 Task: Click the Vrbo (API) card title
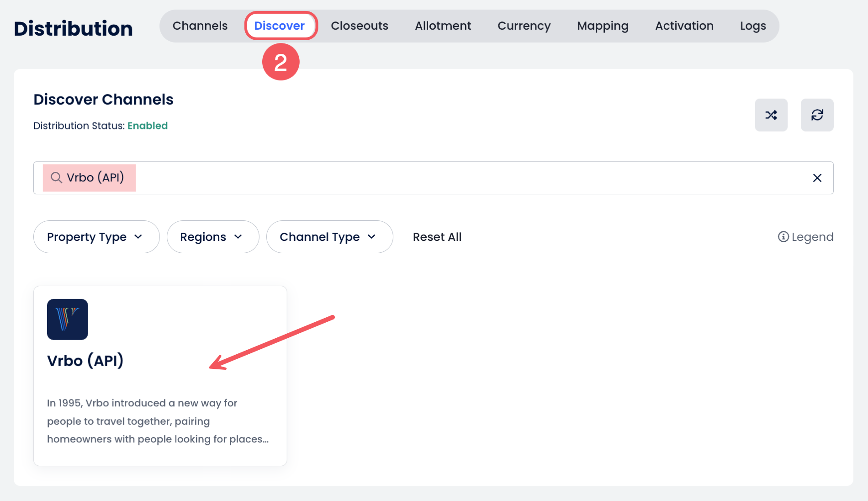pyautogui.click(x=85, y=361)
